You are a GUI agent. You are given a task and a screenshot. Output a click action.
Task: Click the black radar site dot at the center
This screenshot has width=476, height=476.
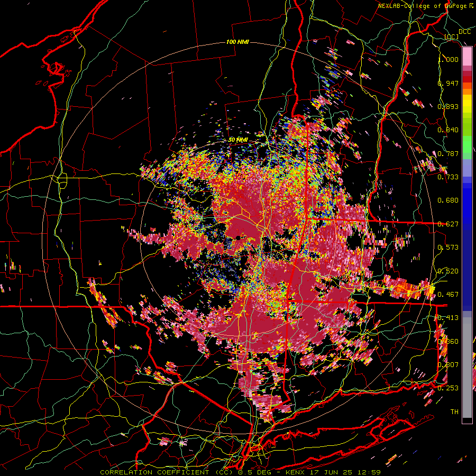coord(239,237)
